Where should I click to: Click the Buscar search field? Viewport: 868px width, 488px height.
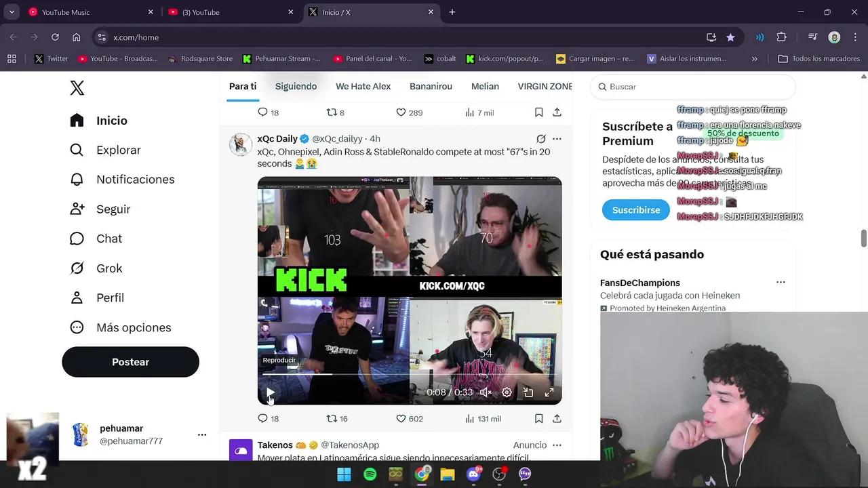click(x=693, y=87)
